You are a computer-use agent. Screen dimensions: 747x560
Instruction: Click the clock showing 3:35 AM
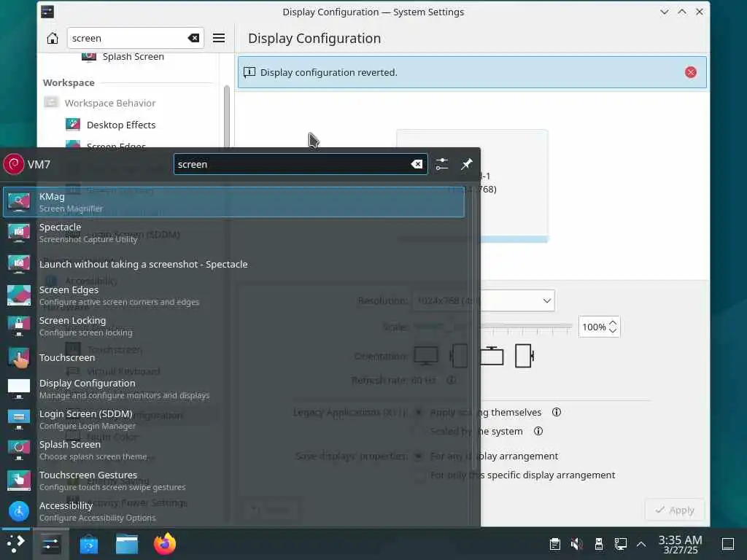tap(681, 544)
